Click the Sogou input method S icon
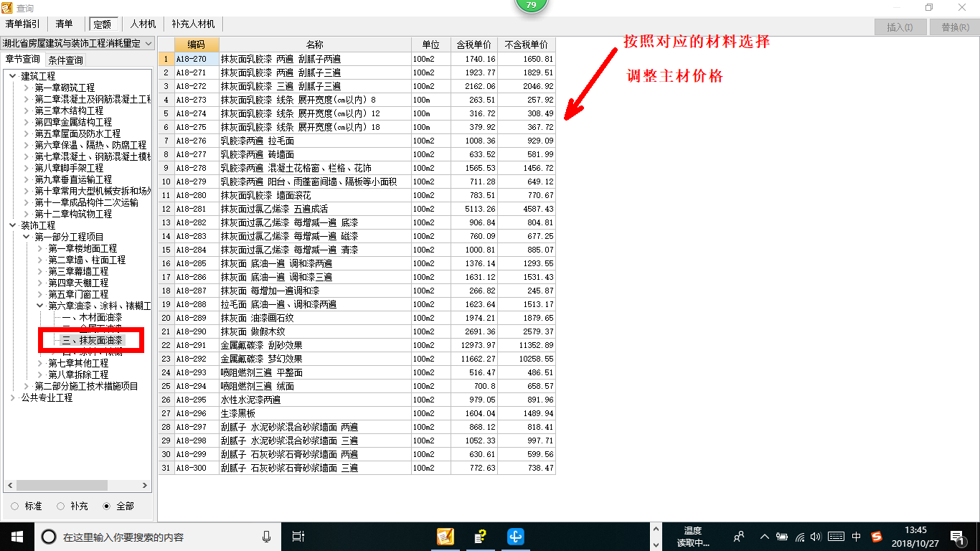This screenshot has width=980, height=551. point(877,537)
